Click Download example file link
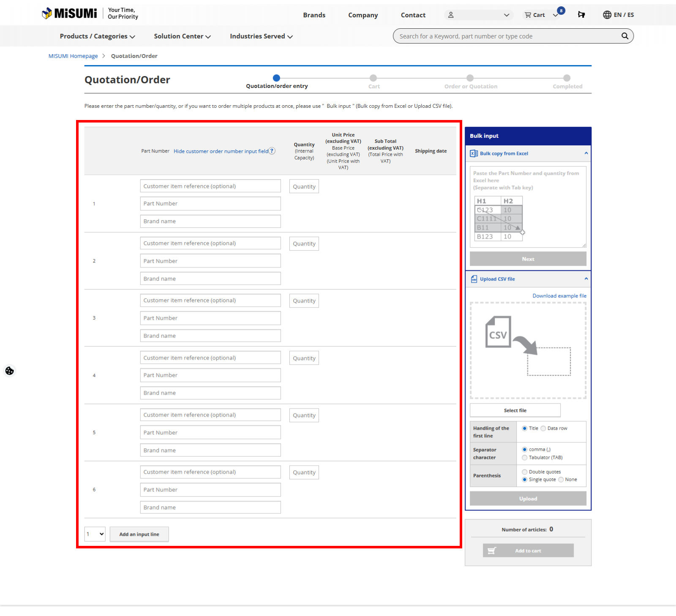 coord(559,296)
